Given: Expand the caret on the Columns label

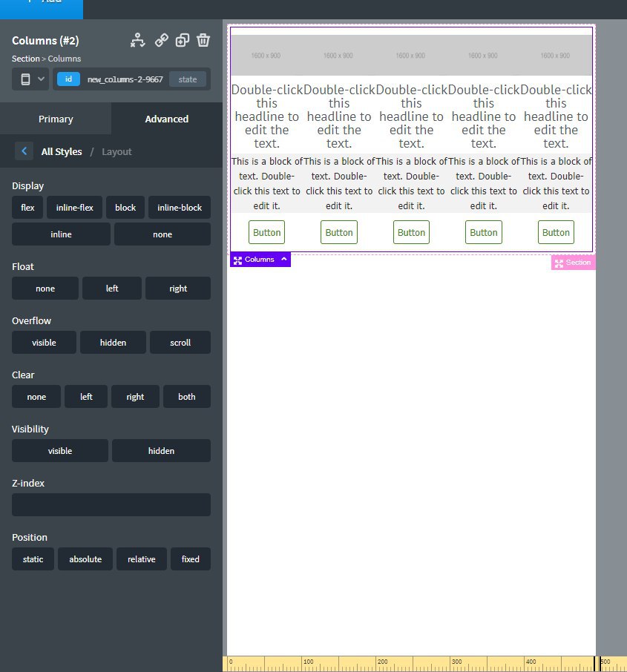Looking at the screenshot, I should pyautogui.click(x=284, y=259).
